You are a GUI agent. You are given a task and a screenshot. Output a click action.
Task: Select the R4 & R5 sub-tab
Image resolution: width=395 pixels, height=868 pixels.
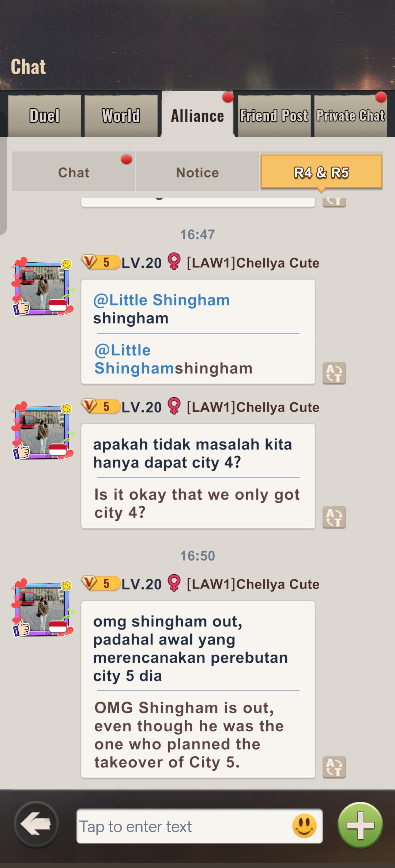pyautogui.click(x=321, y=172)
